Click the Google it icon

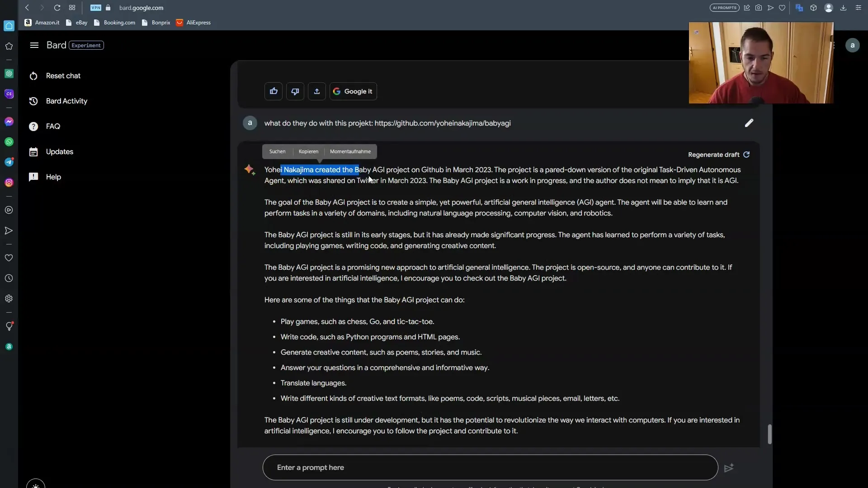[x=353, y=91]
